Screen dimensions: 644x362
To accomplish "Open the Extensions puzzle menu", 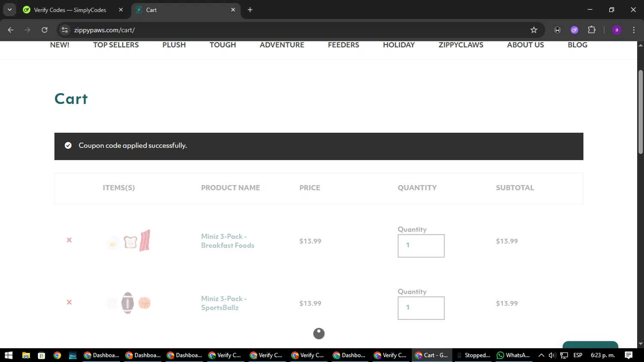I will [592, 30].
